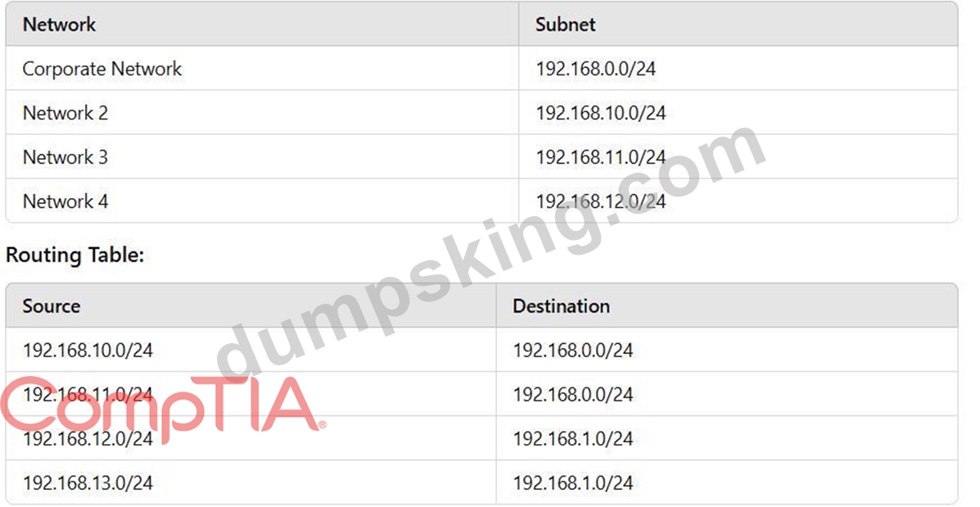Select the Network 3 row label
980x507 pixels.
pyautogui.click(x=65, y=157)
